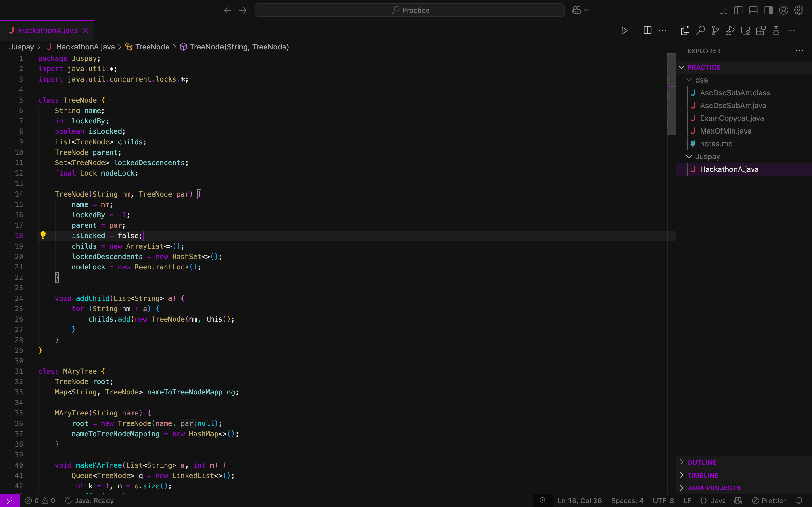Expand the OUTLINE section
The width and height of the screenshot is (812, 507).
(701, 462)
